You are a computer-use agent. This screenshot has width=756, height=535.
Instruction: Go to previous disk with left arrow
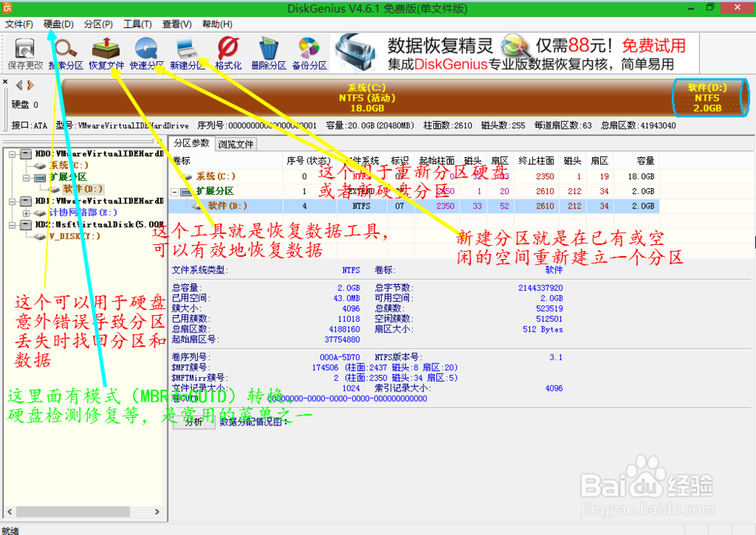20,85
